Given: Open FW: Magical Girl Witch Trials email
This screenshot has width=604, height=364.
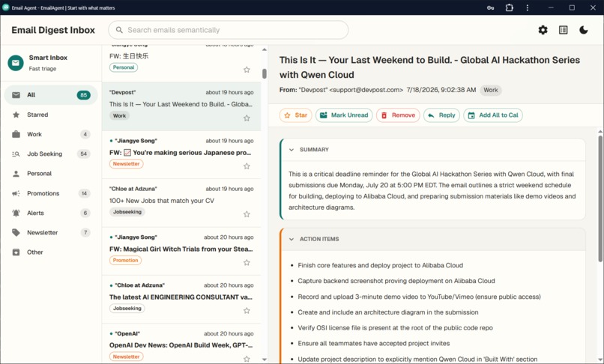Looking at the screenshot, I should click(x=181, y=251).
